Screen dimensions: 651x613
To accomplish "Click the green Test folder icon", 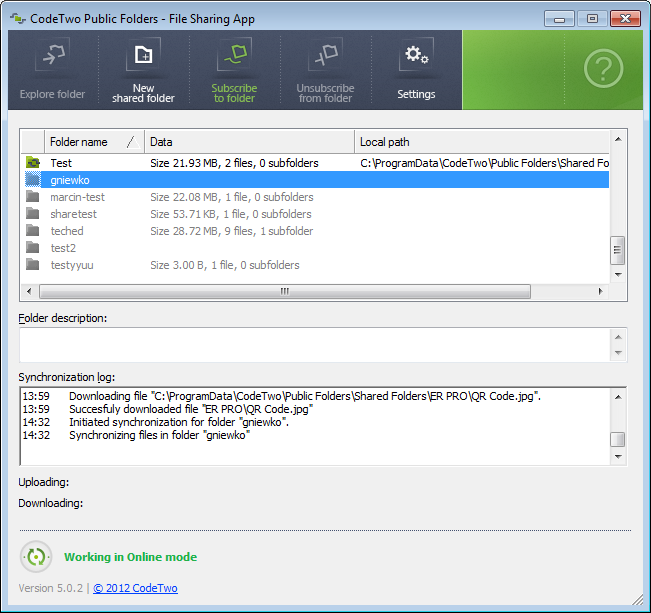I will [x=33, y=162].
